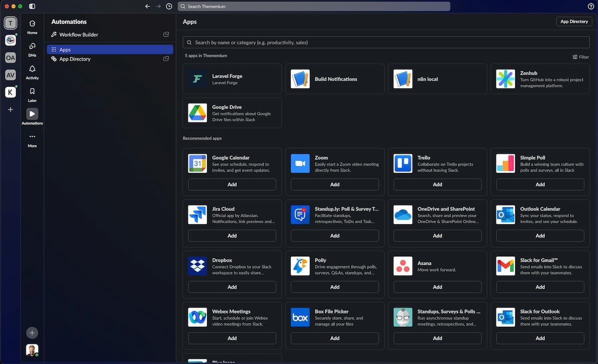Open the Later bookmark icon
598x364 pixels.
tap(32, 95)
